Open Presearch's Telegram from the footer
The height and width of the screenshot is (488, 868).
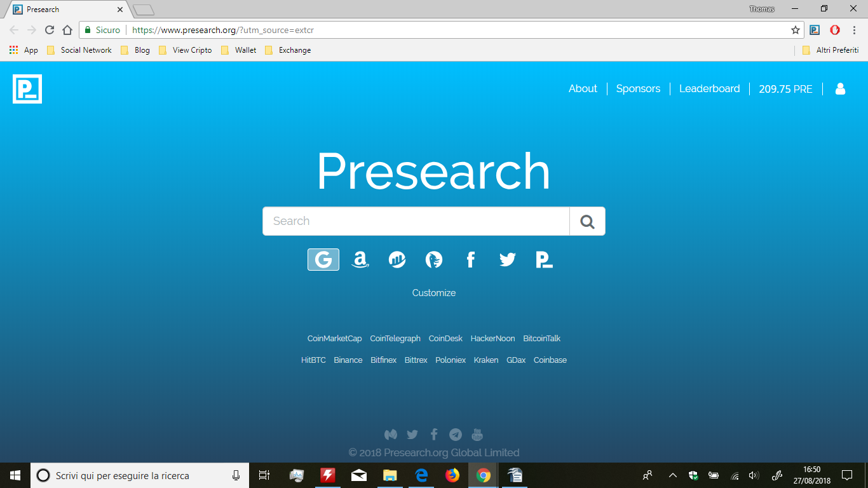pyautogui.click(x=456, y=434)
